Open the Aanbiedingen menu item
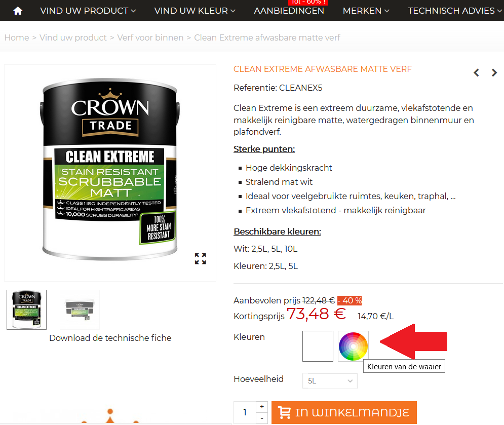The width and height of the screenshot is (504, 425). (x=289, y=11)
